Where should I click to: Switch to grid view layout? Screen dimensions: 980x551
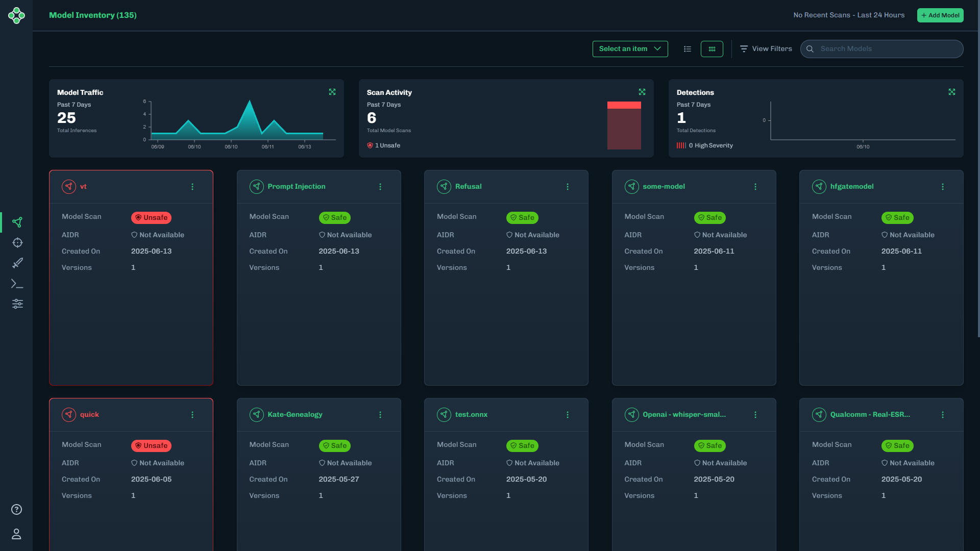point(712,49)
